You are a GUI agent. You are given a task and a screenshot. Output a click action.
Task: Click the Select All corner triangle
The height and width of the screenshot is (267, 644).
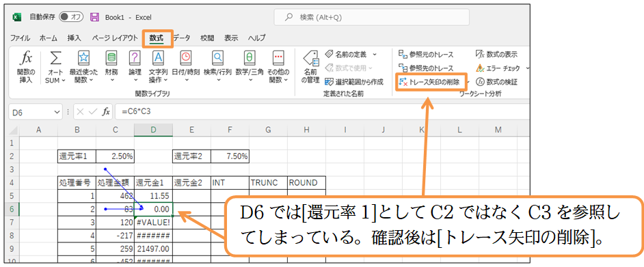(14, 131)
